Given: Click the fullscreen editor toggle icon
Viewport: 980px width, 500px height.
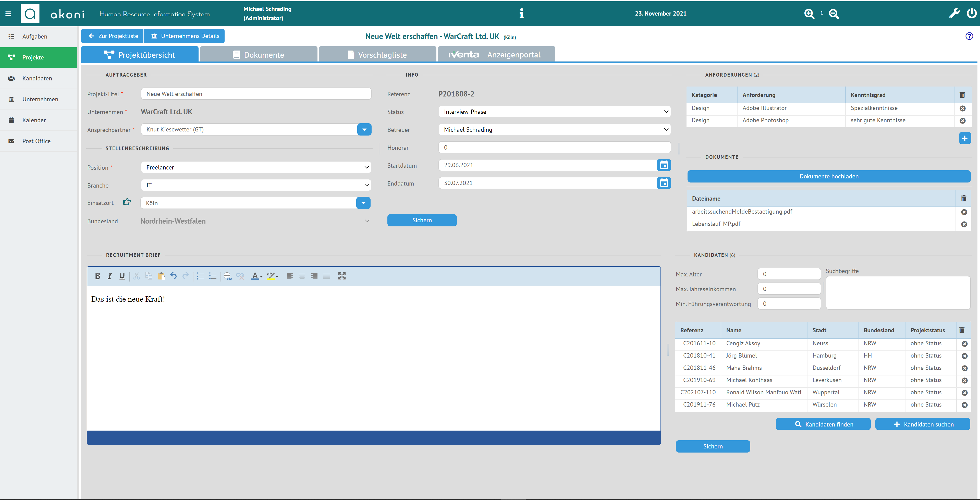Looking at the screenshot, I should click(342, 275).
